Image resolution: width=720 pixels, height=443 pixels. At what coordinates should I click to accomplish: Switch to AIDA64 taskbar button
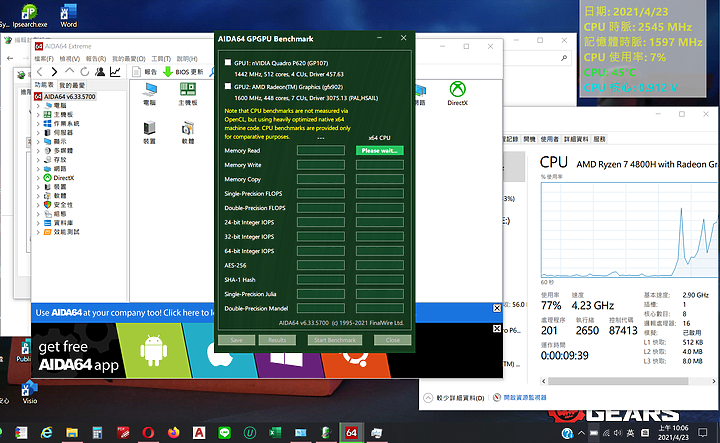tap(351, 432)
